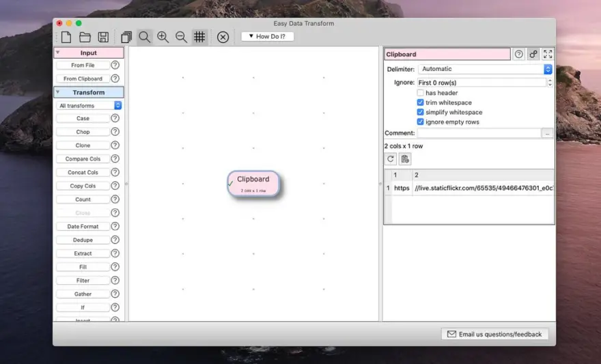This screenshot has height=364, width=601.
Task: Open help for Filter transform
Action: [x=115, y=281]
